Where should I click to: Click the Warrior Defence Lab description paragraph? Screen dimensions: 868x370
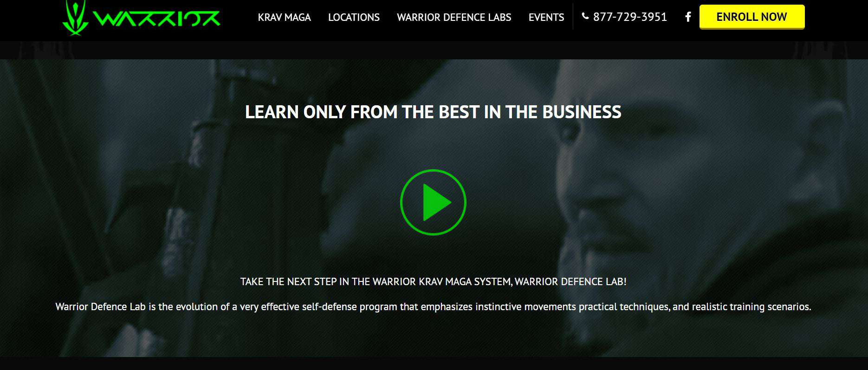433,306
